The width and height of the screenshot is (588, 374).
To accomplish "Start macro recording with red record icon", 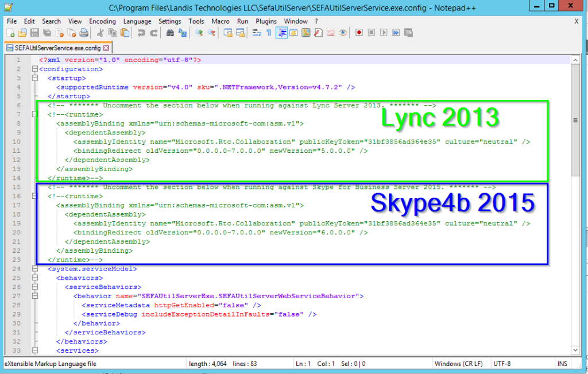I will click(359, 33).
